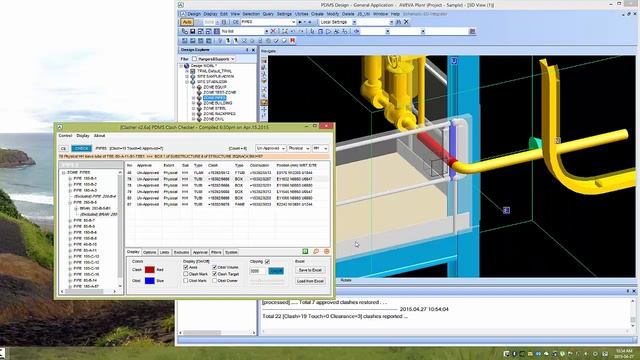Click the Auto button in the PDMS toolbar
Viewport: 640px width, 360px height.
point(187,22)
